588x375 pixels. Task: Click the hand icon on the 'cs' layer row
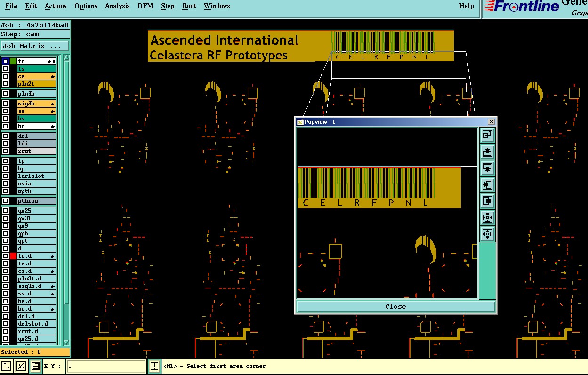[53, 76]
